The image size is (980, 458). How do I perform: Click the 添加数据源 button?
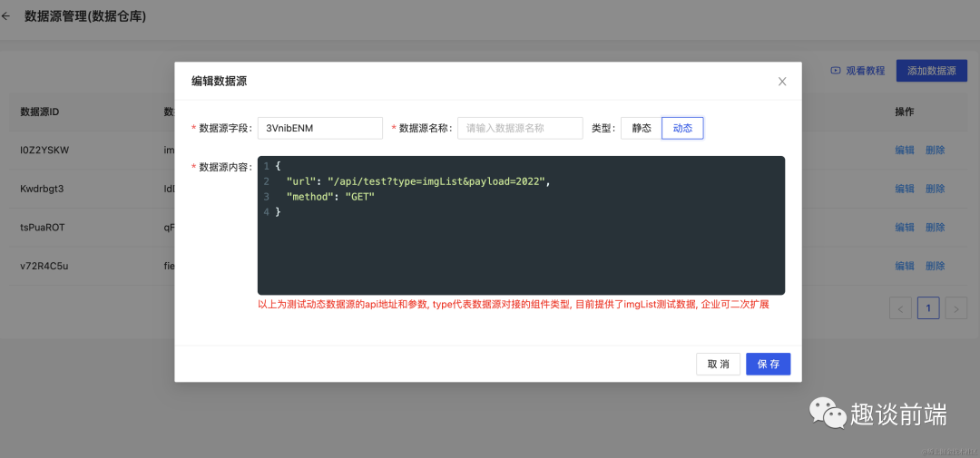931,71
